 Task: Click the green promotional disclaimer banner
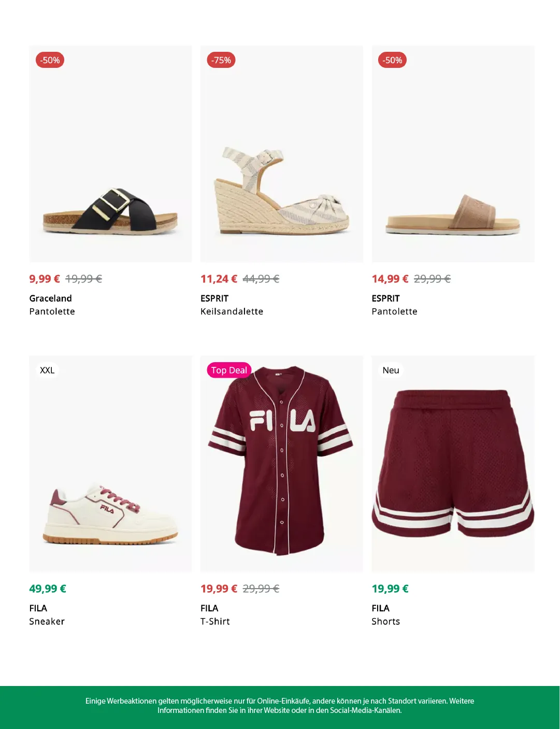pyautogui.click(x=280, y=706)
